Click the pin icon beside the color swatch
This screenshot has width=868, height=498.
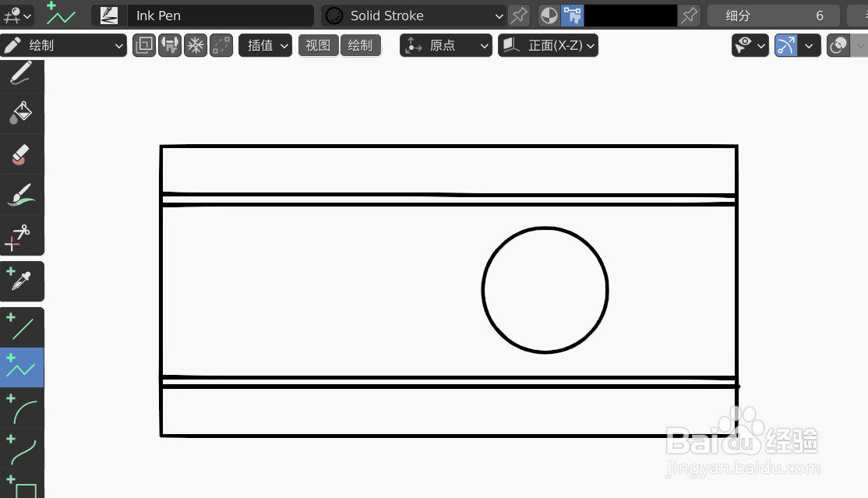click(x=690, y=16)
